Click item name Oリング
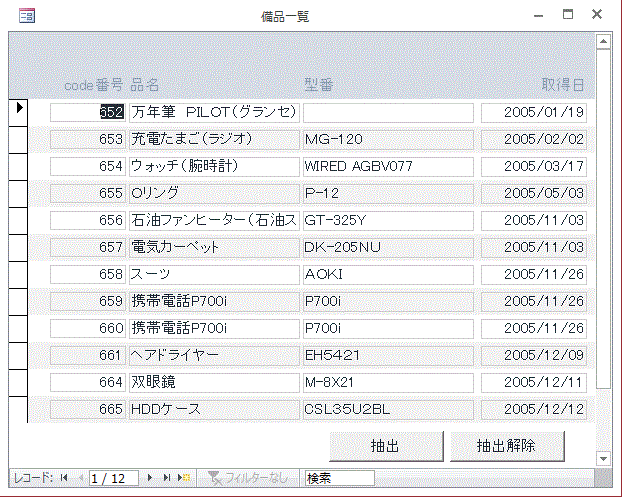 coord(214,193)
